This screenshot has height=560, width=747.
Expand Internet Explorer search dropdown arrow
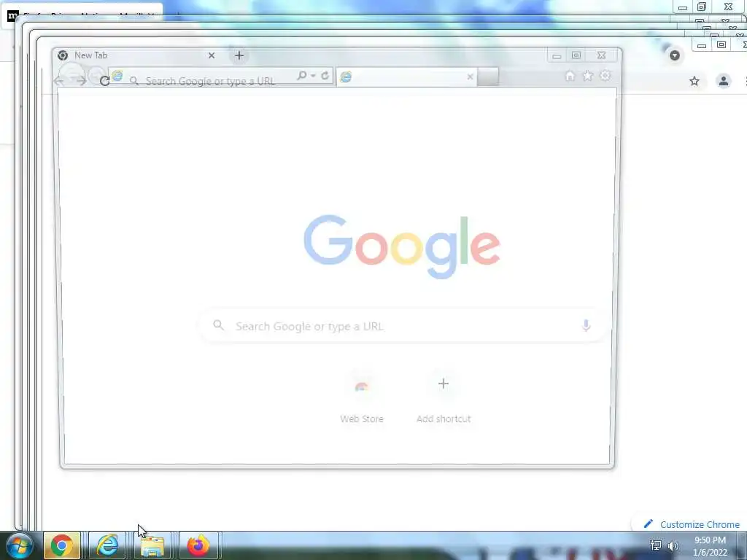pos(313,76)
